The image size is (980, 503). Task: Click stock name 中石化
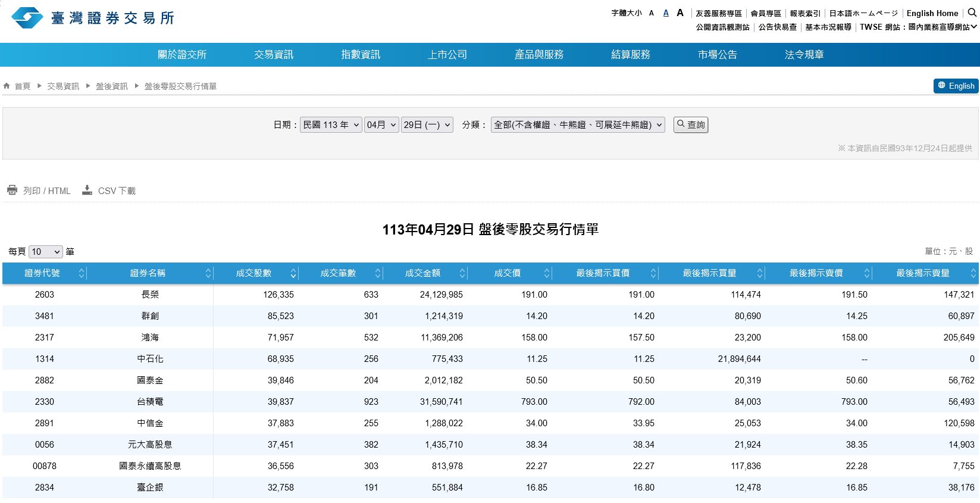pos(150,359)
